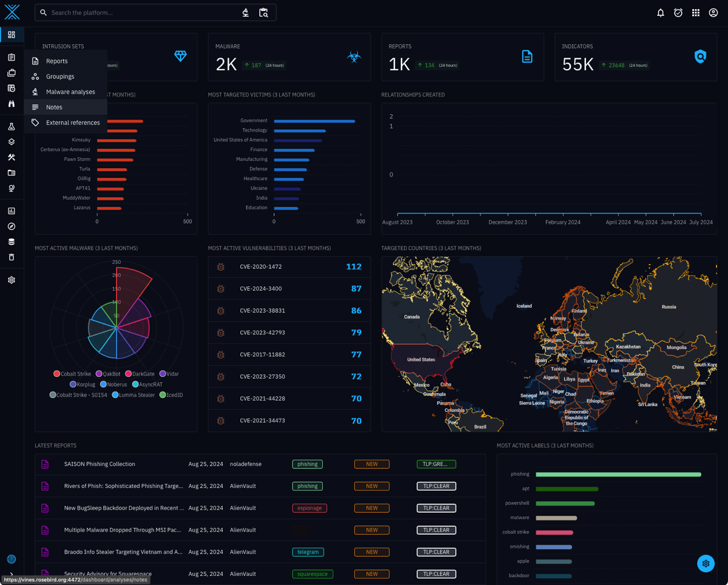This screenshot has width=728, height=585.
Task: Select Malware analyses in the submenu
Action: (x=66, y=92)
